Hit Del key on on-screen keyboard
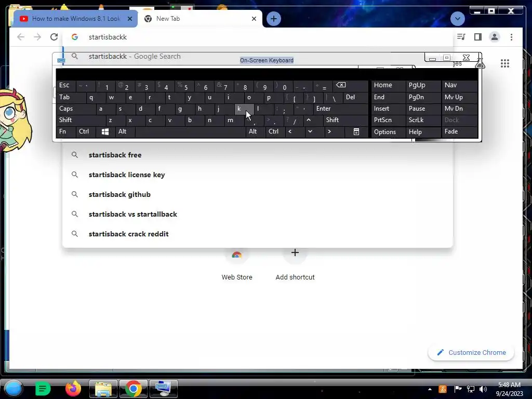Viewport: 532px width, 399px height. [x=355, y=97]
